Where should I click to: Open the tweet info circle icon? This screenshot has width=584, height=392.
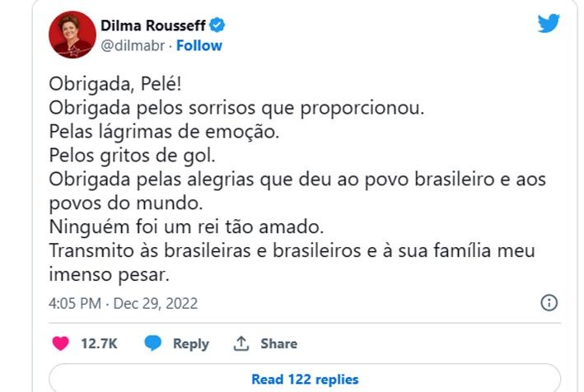[549, 303]
